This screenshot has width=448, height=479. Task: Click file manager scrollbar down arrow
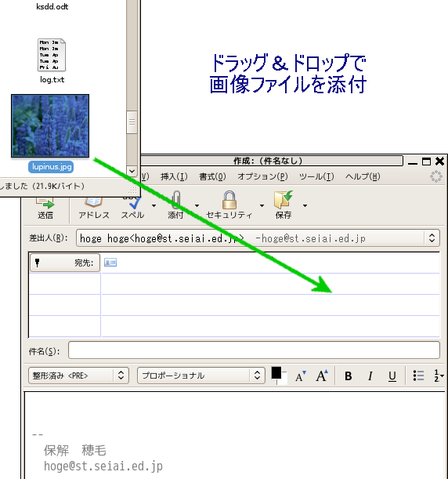click(132, 171)
